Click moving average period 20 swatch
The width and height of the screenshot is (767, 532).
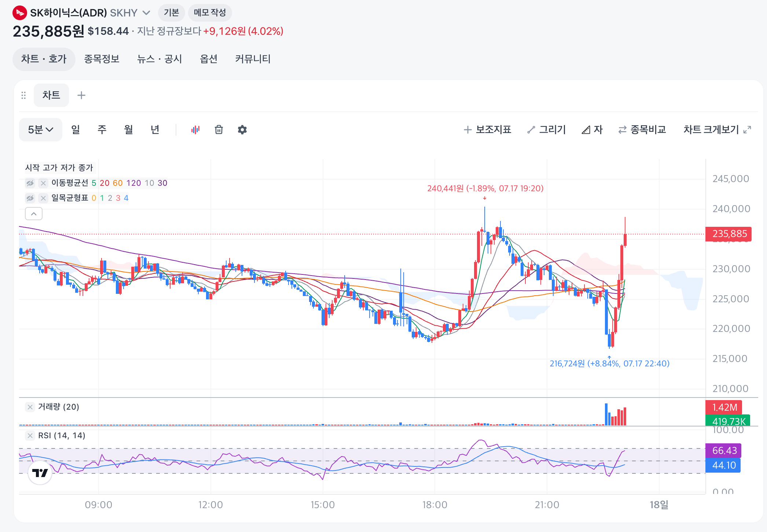104,183
